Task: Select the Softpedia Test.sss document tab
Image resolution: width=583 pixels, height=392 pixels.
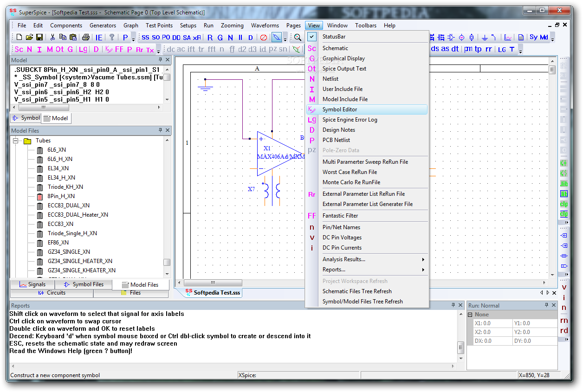Action: pyautogui.click(x=213, y=292)
